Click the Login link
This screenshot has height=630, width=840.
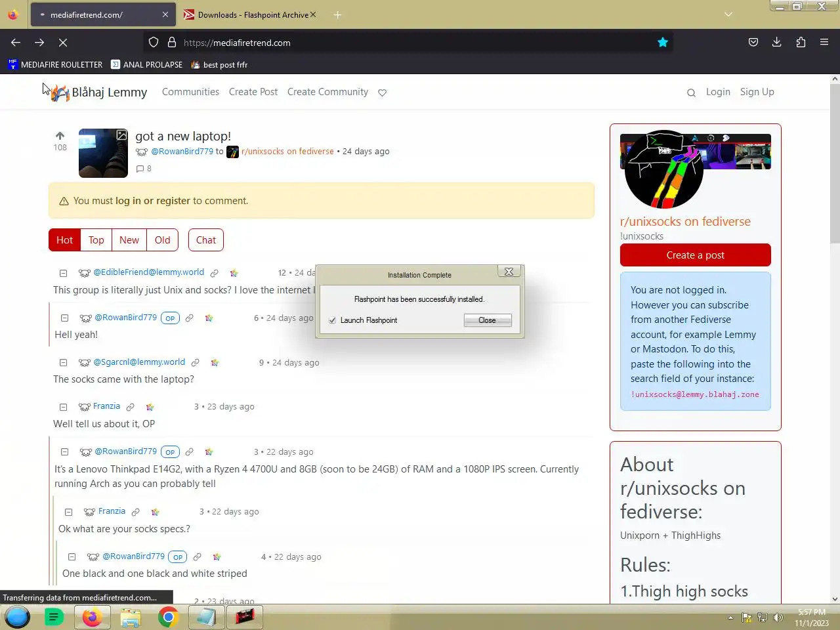pyautogui.click(x=718, y=92)
